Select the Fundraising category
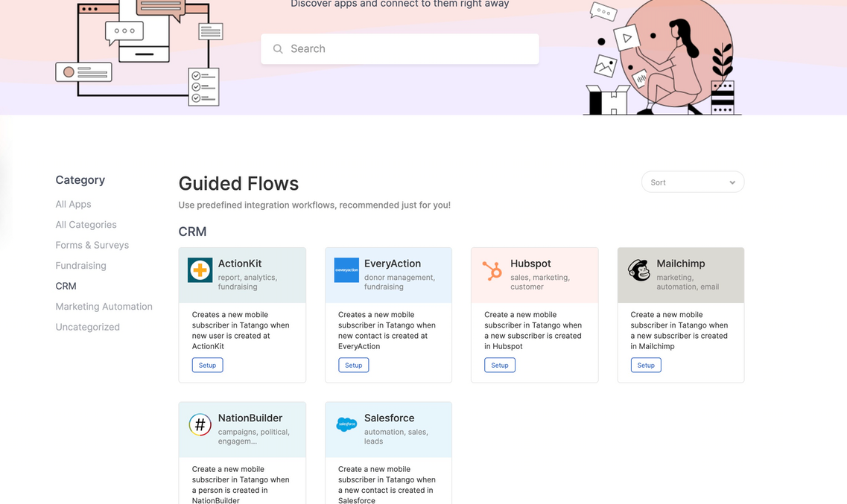Screen dimensions: 847x504 (80, 266)
